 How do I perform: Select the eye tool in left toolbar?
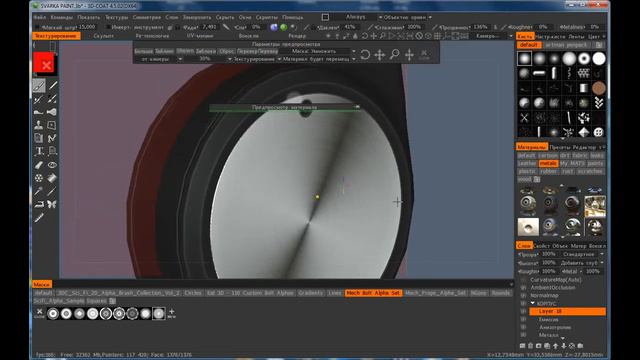pos(52,165)
